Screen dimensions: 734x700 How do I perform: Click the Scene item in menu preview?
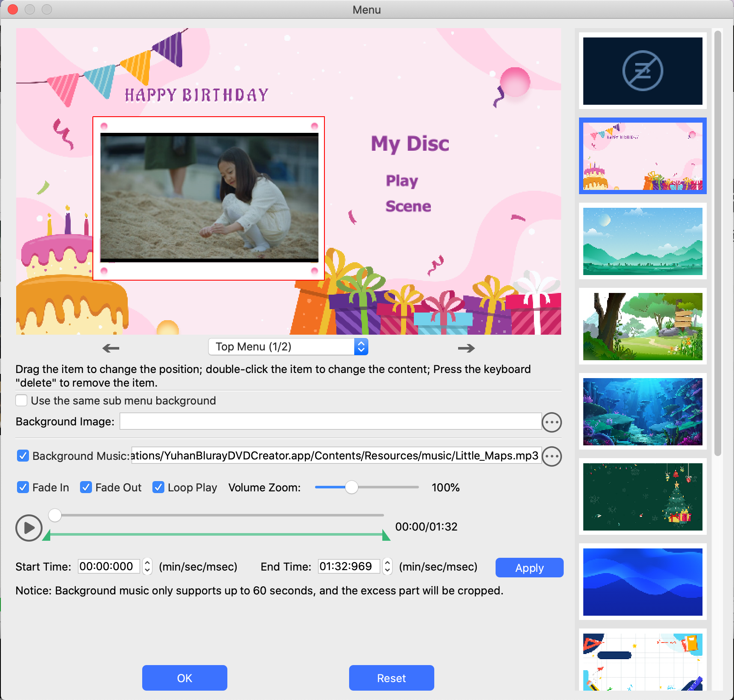(408, 207)
